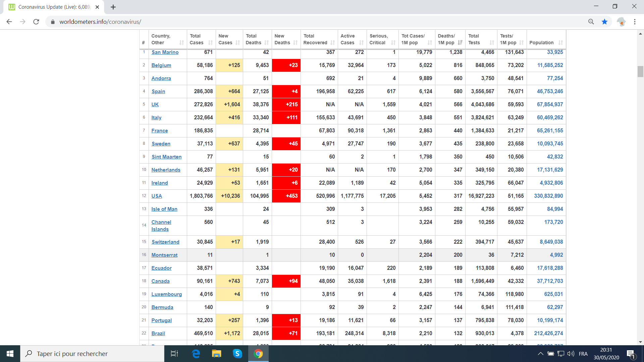Open Skype from the taskbar

[237, 354]
